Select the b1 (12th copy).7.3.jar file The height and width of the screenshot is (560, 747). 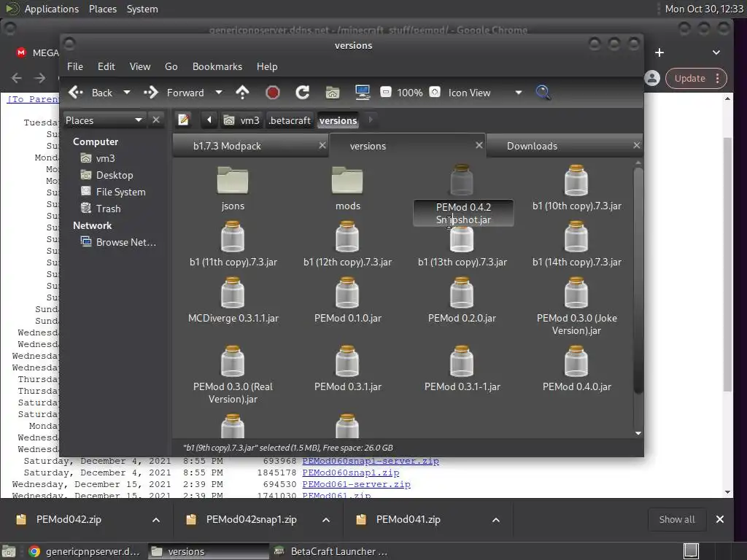pos(347,244)
